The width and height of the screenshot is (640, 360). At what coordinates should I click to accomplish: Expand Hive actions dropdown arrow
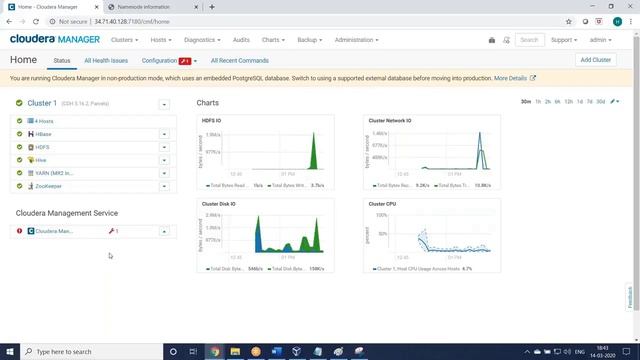point(164,160)
